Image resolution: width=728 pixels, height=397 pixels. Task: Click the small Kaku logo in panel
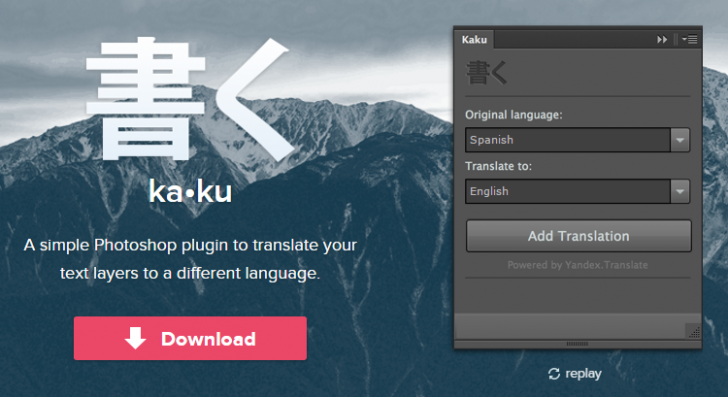pos(486,73)
